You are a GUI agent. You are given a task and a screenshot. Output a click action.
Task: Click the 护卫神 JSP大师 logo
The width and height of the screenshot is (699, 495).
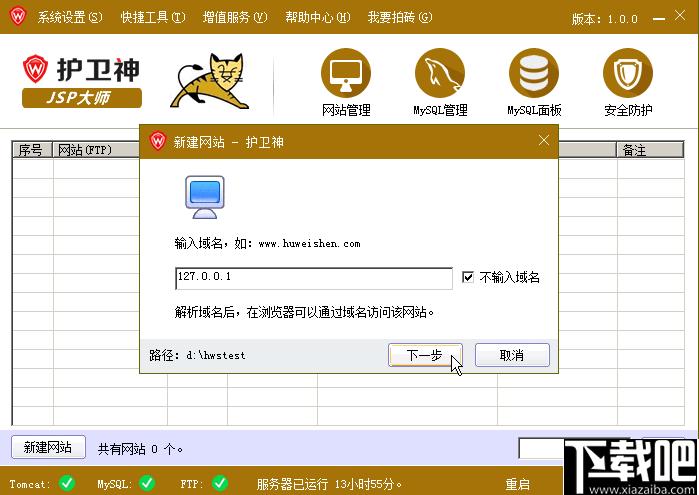click(x=82, y=81)
